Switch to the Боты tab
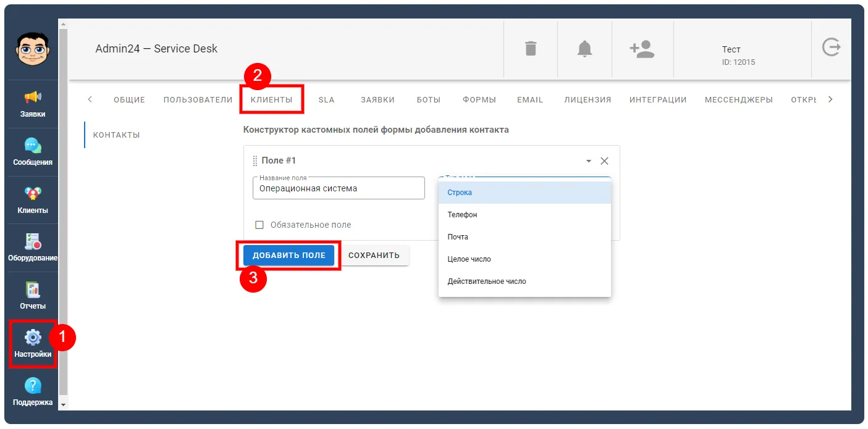Screen dimensions: 868x429 pos(428,99)
